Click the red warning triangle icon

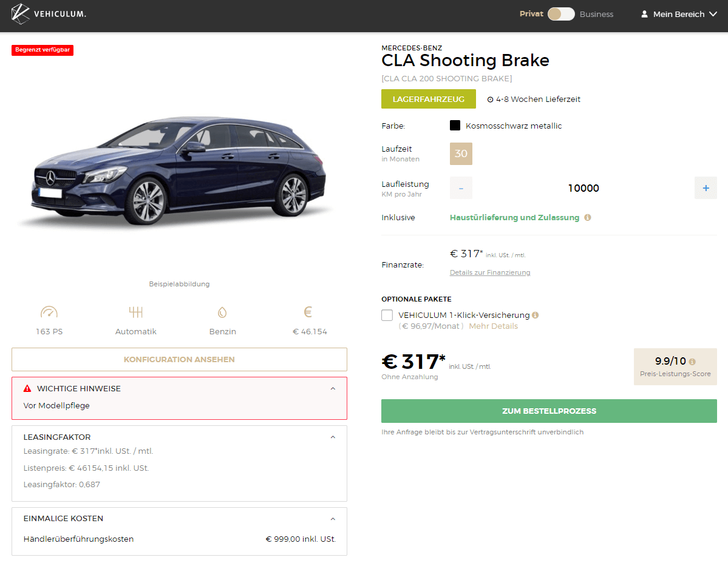click(27, 388)
